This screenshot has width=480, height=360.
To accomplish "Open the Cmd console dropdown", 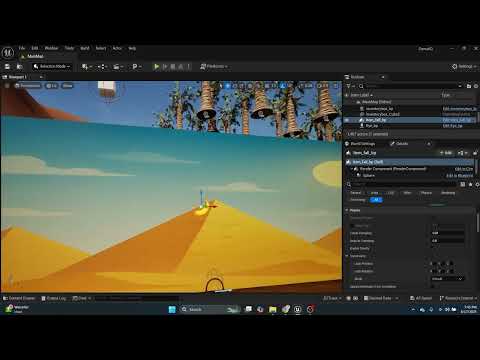I will [82, 298].
